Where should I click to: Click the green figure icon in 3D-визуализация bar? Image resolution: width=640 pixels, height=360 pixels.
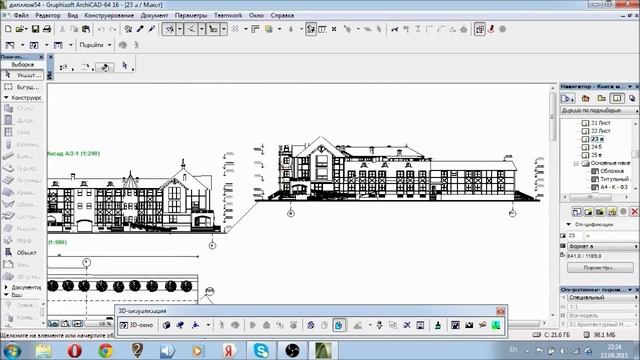(496, 325)
